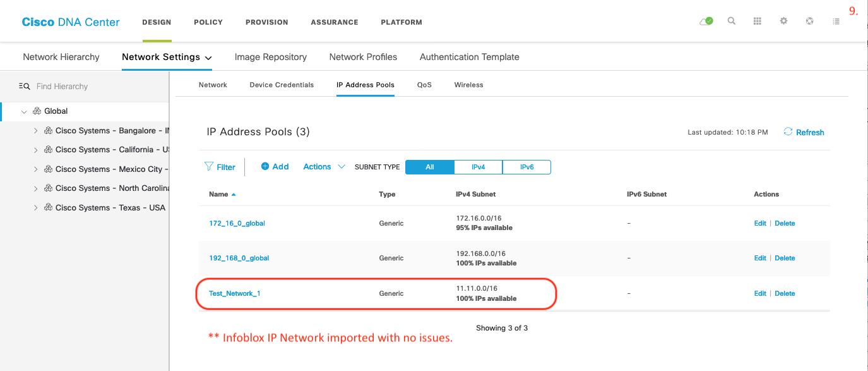Collapse the Global hierarchy node

point(24,111)
